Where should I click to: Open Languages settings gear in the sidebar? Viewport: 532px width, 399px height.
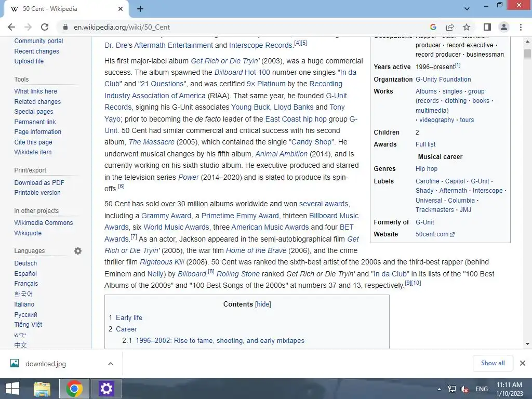(x=78, y=251)
